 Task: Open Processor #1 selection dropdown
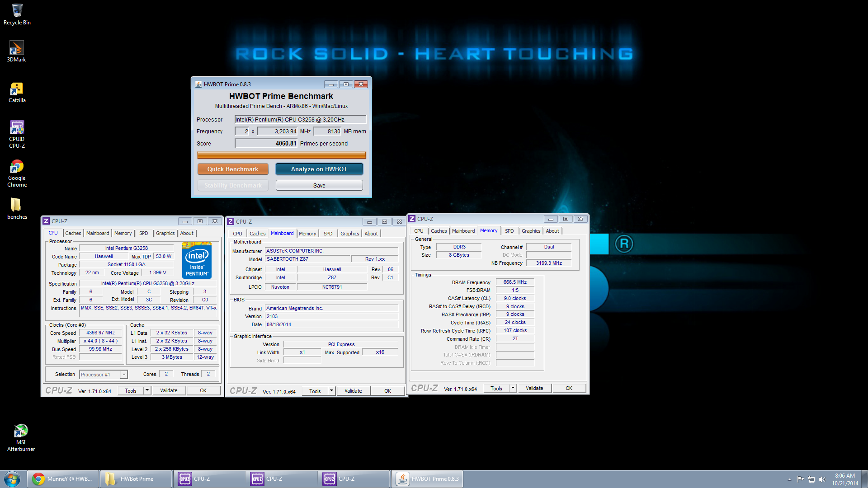pos(104,374)
